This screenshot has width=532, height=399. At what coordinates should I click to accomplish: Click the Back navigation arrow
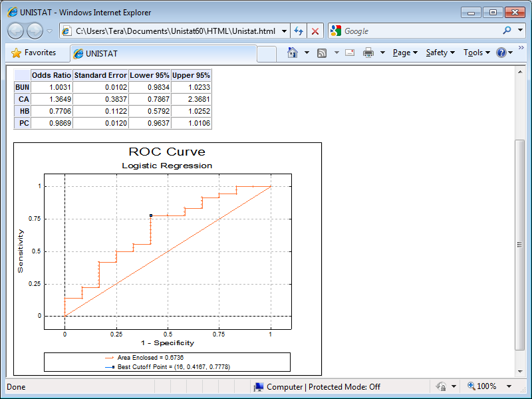pyautogui.click(x=15, y=31)
